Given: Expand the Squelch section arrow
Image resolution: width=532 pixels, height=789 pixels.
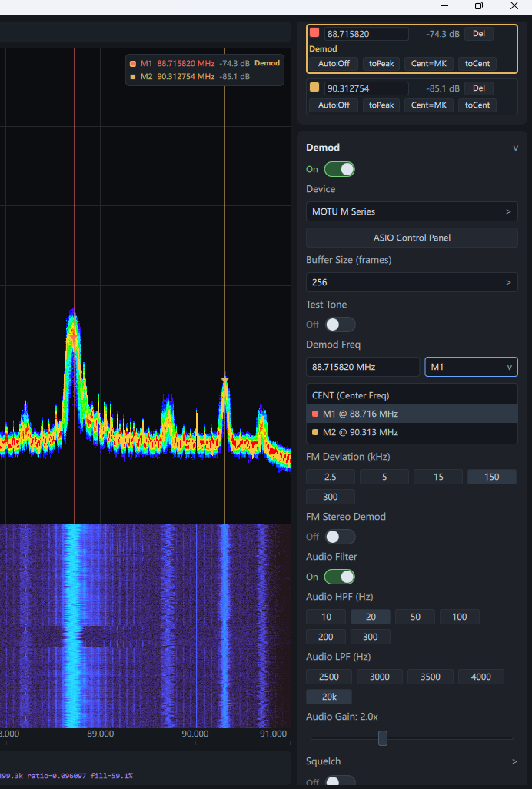Looking at the screenshot, I should [x=514, y=761].
